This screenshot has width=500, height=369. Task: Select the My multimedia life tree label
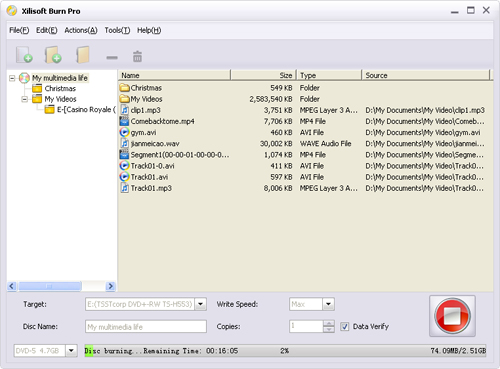point(60,78)
